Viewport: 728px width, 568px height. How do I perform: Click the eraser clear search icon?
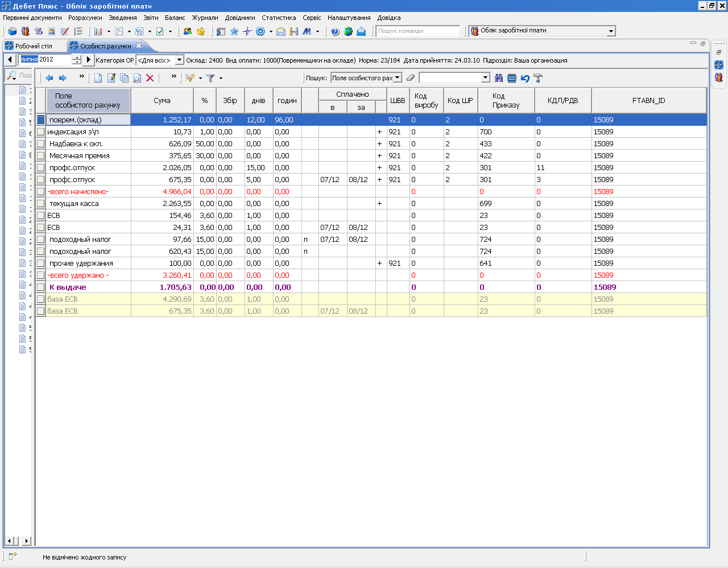[411, 78]
